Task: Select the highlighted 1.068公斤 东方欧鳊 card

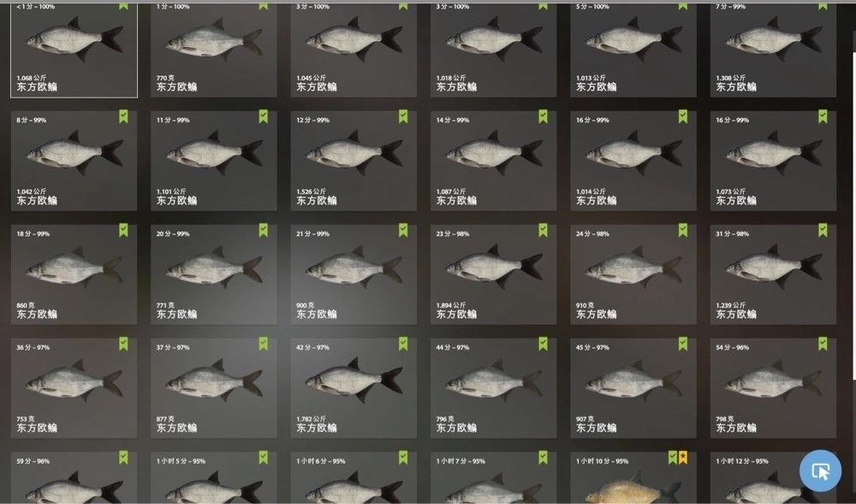Action: tap(74, 50)
